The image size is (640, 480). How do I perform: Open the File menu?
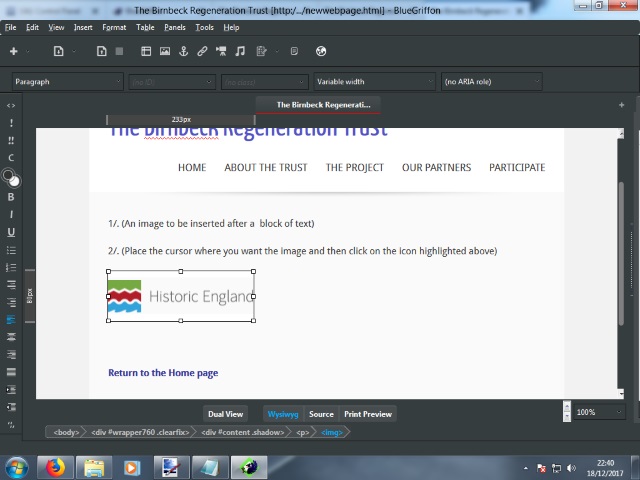[11, 27]
